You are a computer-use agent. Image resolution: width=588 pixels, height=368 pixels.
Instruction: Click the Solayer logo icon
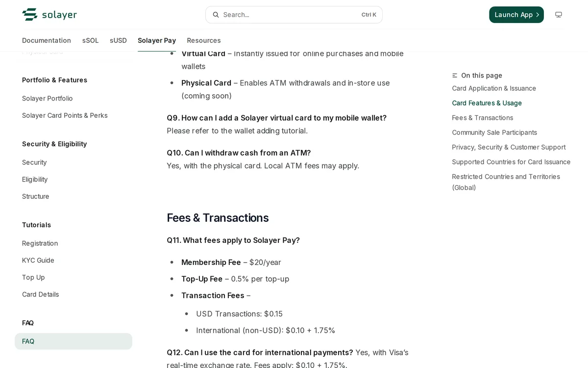(x=30, y=15)
